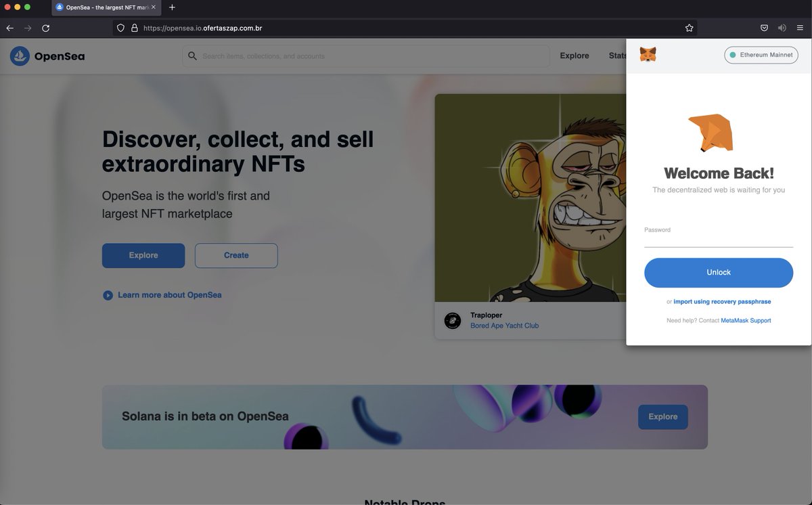Click the shield tracking protection icon
This screenshot has height=505, width=812.
121,28
